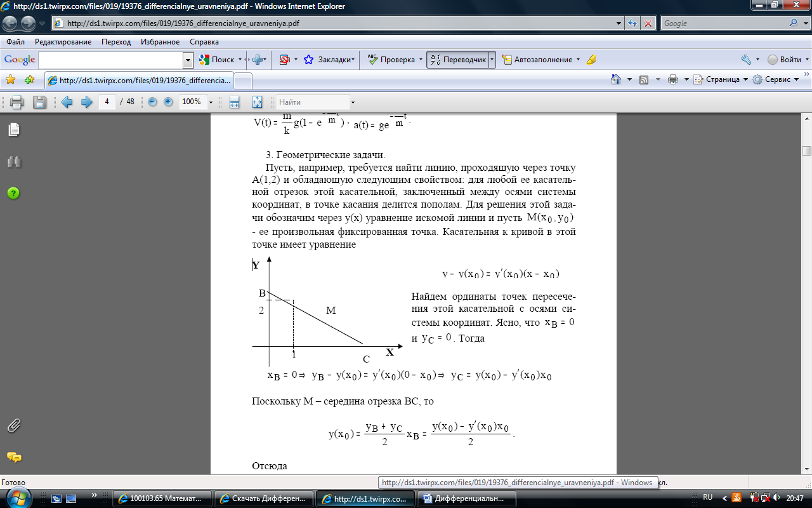812x508 pixels.
Task: Click in the Google toolbar search field
Action: tap(111, 60)
